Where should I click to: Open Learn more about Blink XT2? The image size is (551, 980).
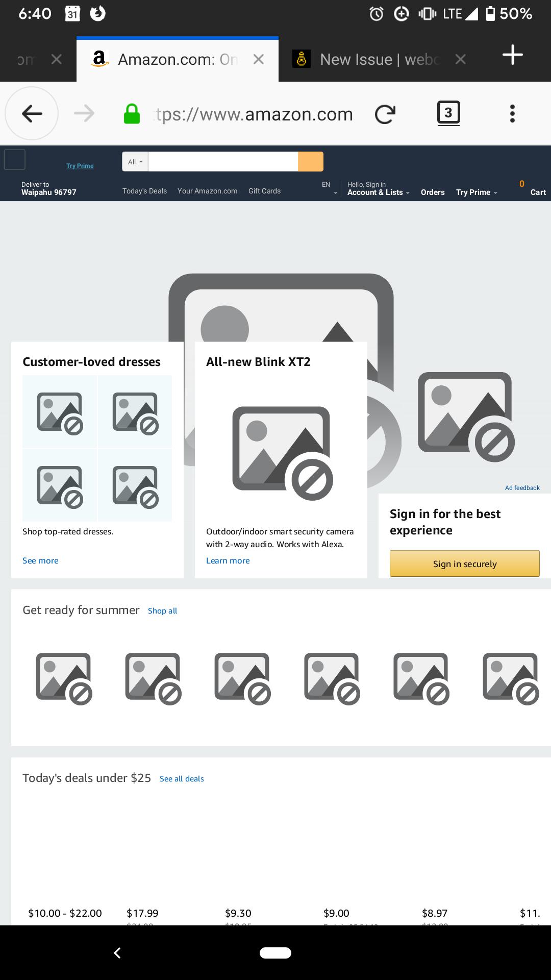pos(228,560)
